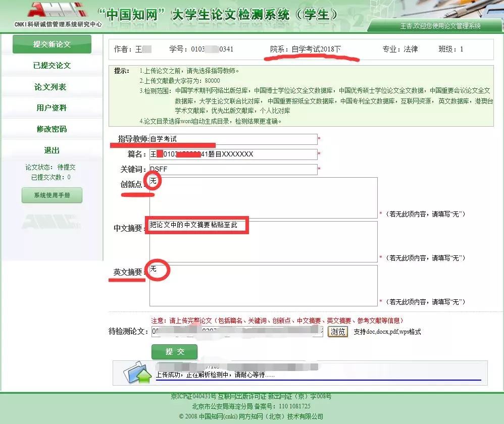504x424 pixels.
Task: Click the 浏览 file browse button
Action: tap(338, 332)
